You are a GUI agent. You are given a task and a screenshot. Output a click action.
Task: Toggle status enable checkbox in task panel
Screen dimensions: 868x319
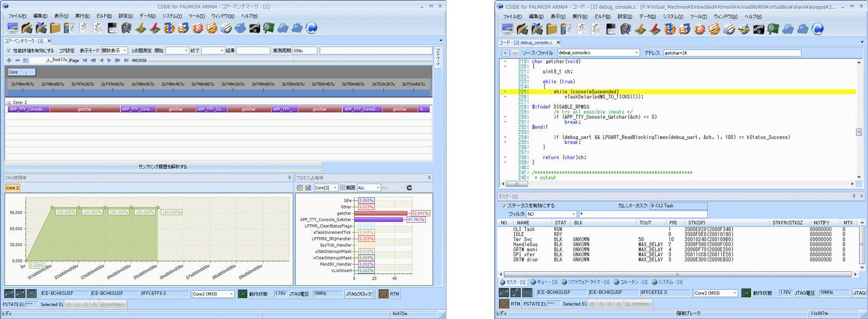[x=503, y=205]
